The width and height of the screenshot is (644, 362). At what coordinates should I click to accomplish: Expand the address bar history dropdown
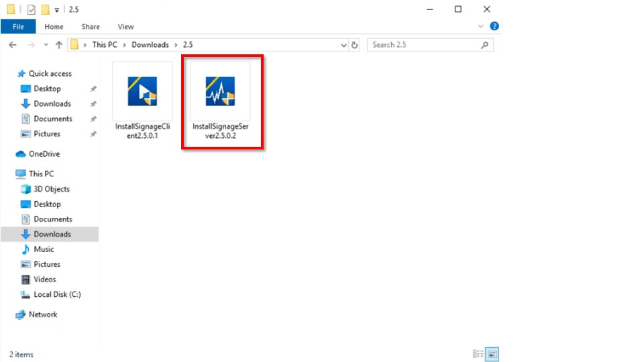click(x=343, y=45)
